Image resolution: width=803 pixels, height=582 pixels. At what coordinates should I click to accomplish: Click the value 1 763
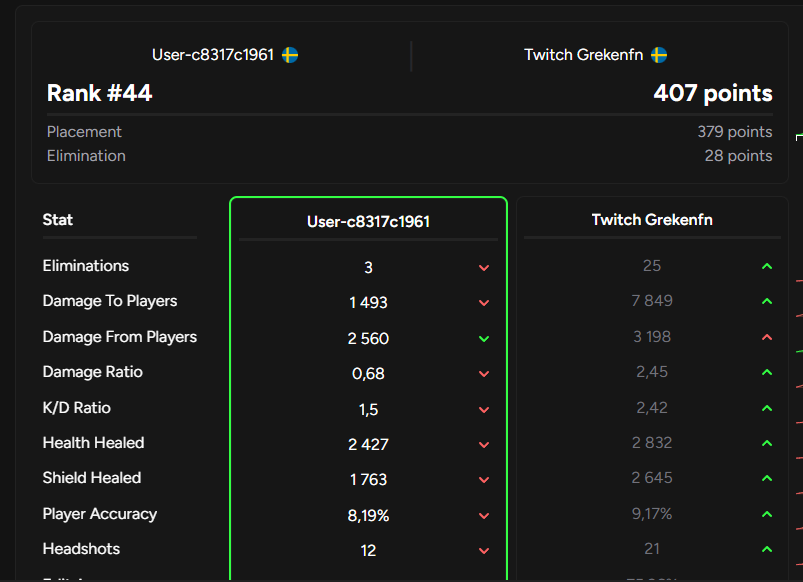click(368, 480)
